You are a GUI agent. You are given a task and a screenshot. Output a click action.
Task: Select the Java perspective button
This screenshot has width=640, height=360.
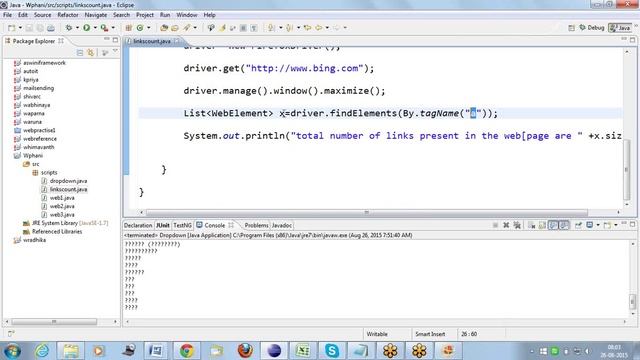pos(620,28)
